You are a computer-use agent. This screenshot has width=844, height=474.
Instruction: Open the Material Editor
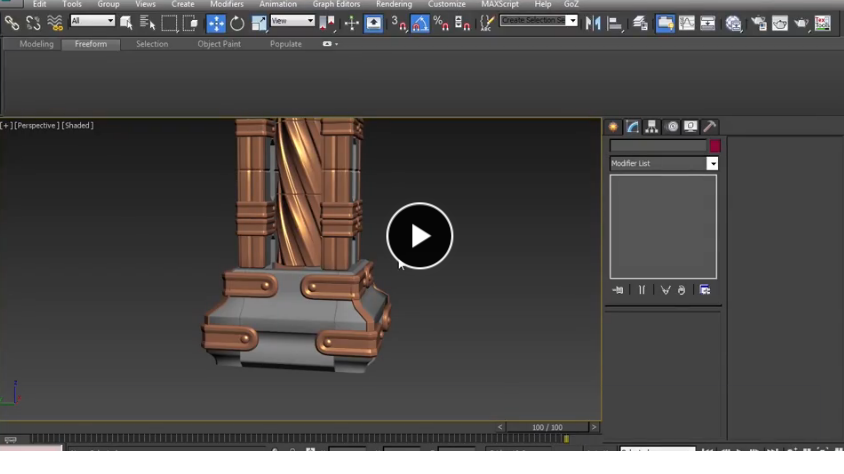point(733,23)
